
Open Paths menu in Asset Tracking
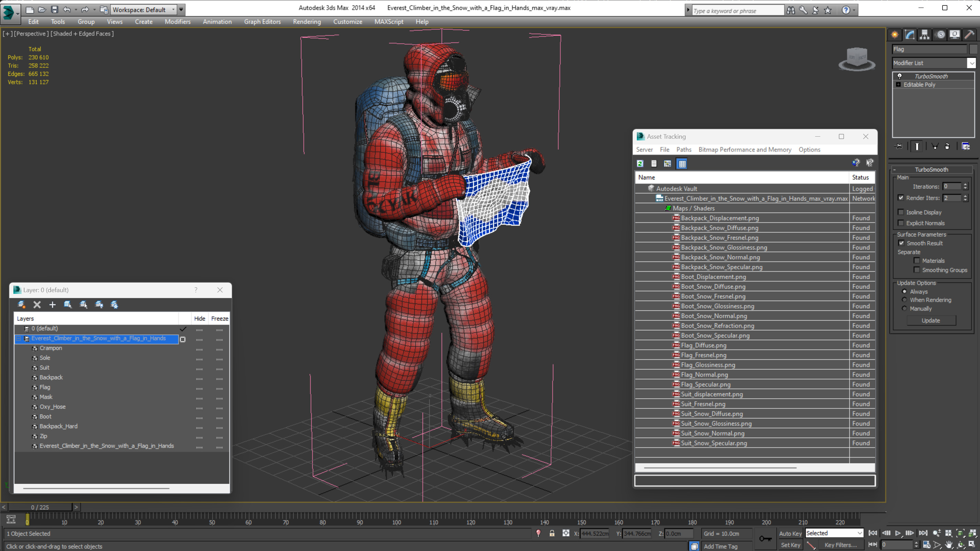(x=684, y=149)
